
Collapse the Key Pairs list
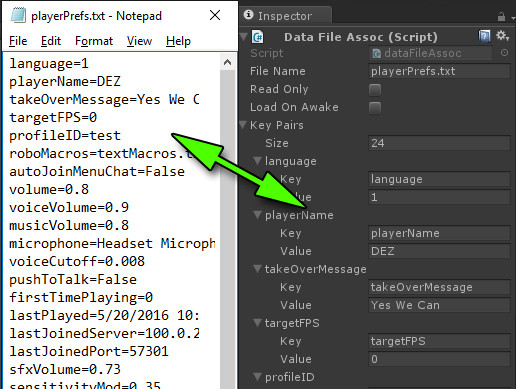(244, 125)
